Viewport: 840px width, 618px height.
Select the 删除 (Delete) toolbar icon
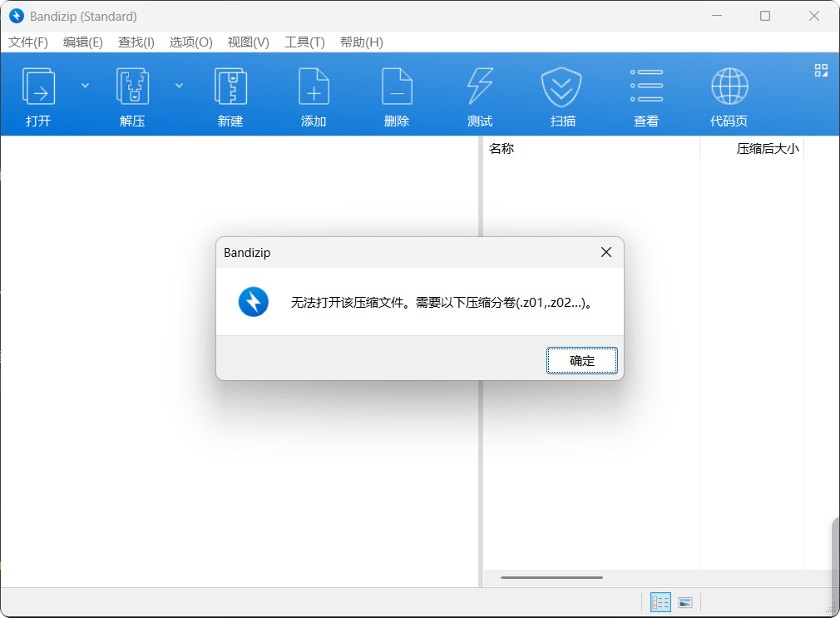pos(397,94)
